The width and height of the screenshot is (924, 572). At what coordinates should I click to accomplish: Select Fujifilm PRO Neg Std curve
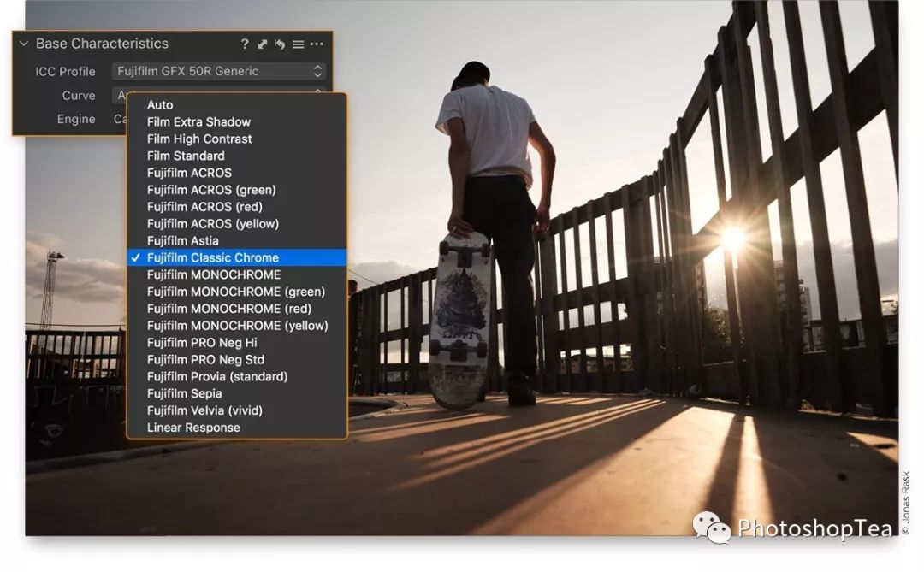click(237, 360)
